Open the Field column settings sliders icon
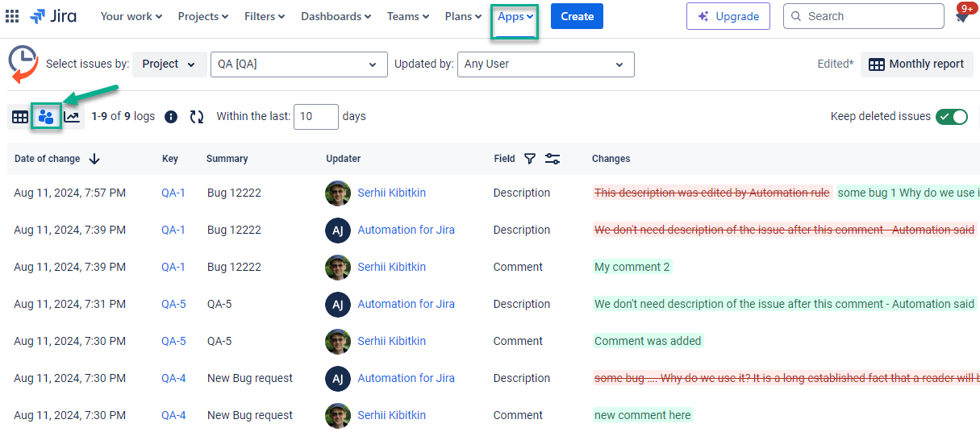 point(553,159)
